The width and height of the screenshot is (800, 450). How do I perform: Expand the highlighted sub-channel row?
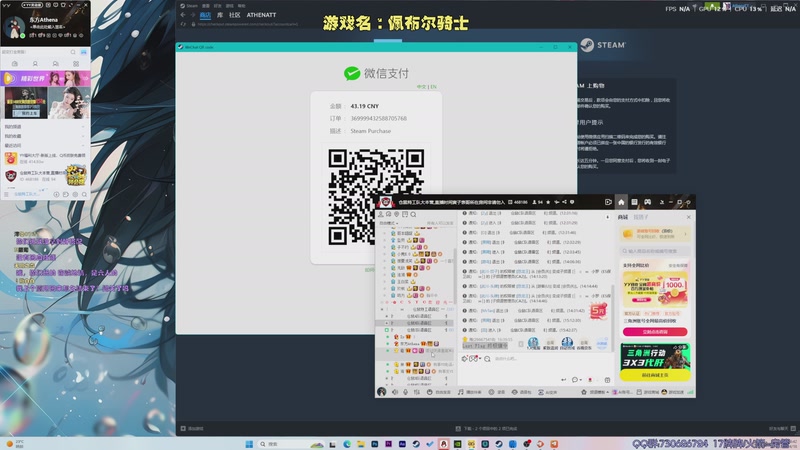(386, 323)
